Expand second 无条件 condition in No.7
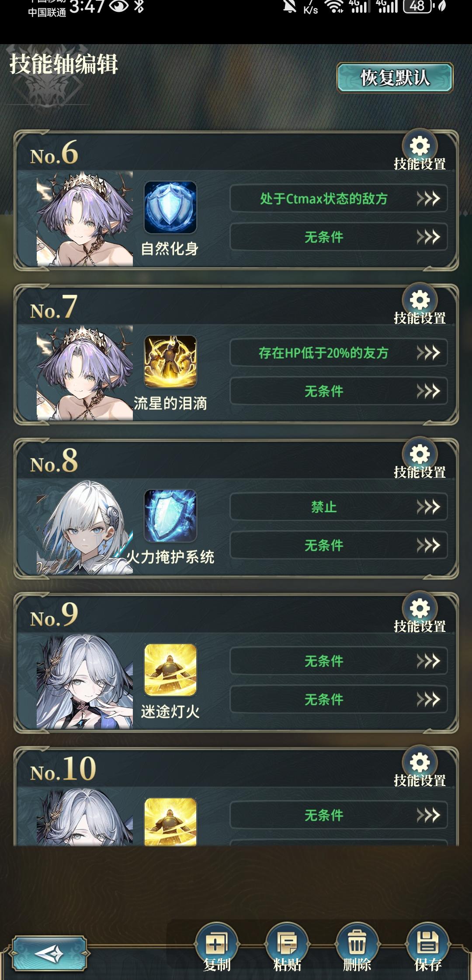 coord(339,391)
